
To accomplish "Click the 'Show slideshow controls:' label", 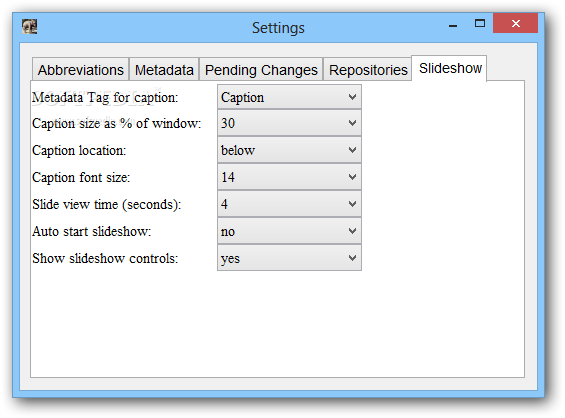I will (105, 258).
